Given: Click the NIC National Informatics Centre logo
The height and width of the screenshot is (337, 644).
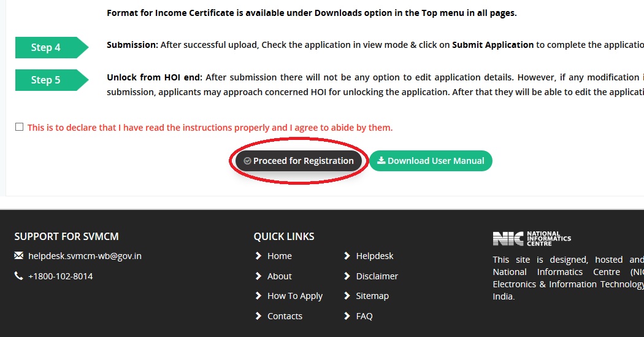Looking at the screenshot, I should (x=532, y=238).
